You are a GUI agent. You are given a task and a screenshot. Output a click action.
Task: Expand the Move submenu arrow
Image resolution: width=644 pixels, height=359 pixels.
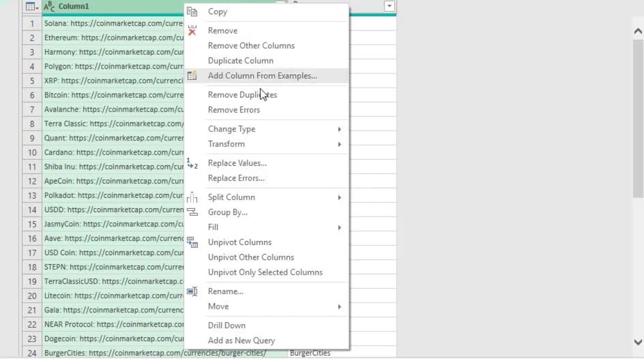[x=339, y=307]
